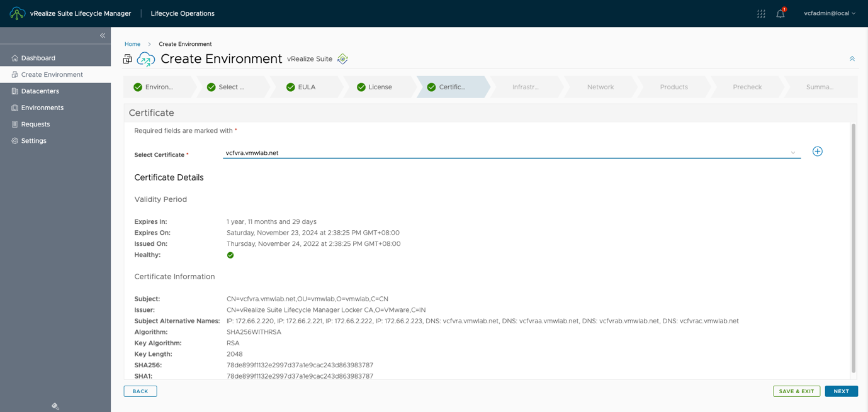
Task: Click the vRealize Suite product diamond icon
Action: [x=342, y=59]
